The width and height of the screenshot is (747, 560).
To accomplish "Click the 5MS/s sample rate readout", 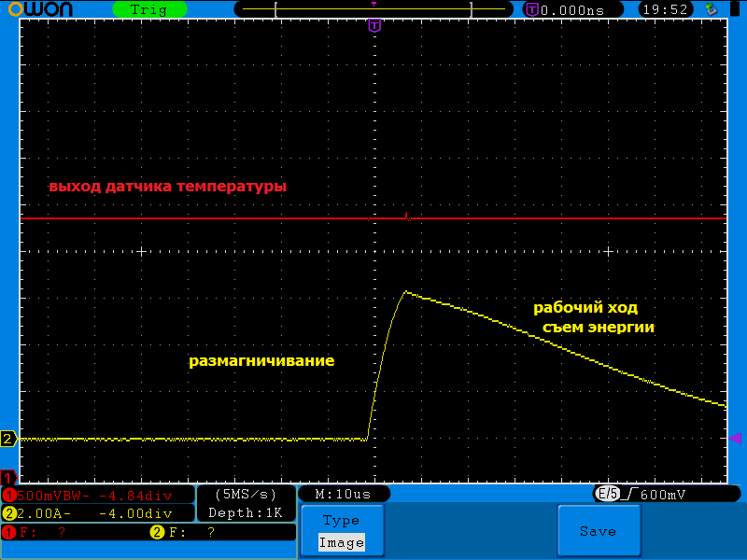I will tap(246, 494).
